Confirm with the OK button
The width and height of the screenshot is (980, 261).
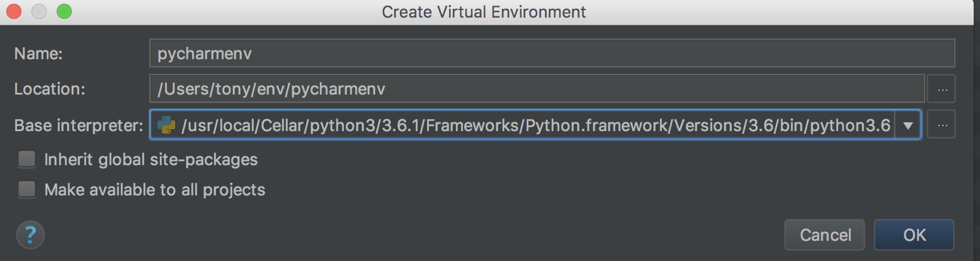coord(914,235)
